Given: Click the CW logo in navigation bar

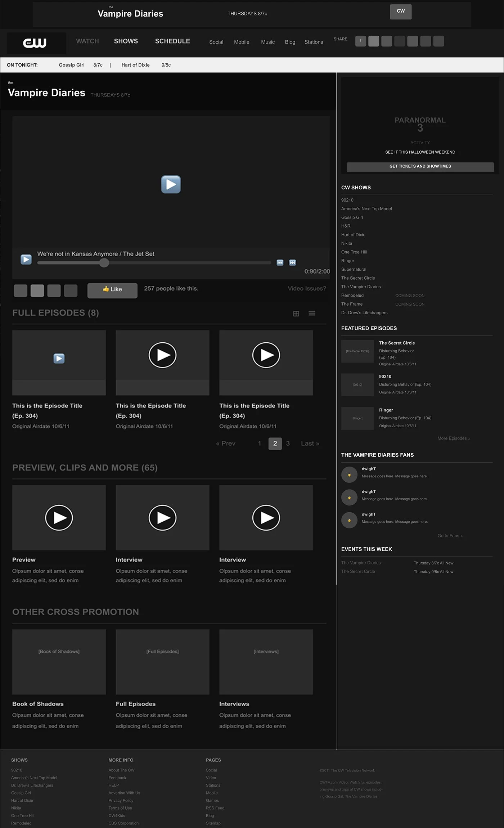Looking at the screenshot, I should (x=35, y=43).
